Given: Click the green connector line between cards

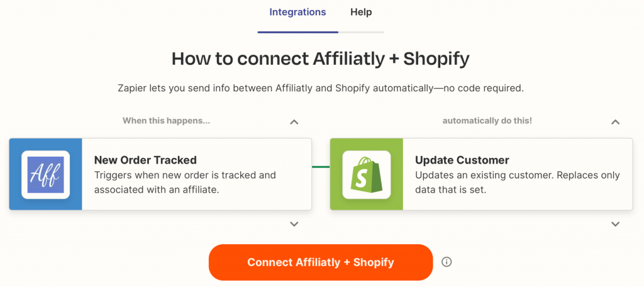Looking at the screenshot, I should pos(321,167).
